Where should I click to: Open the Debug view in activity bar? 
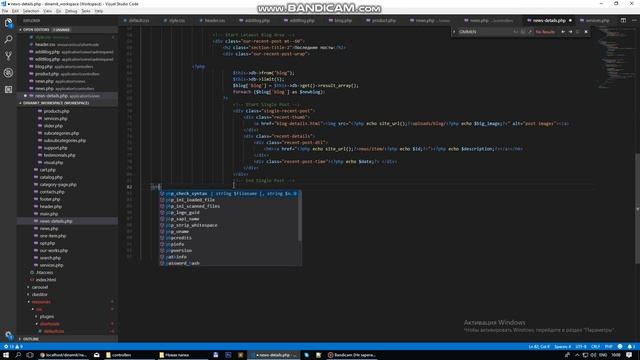(8, 73)
